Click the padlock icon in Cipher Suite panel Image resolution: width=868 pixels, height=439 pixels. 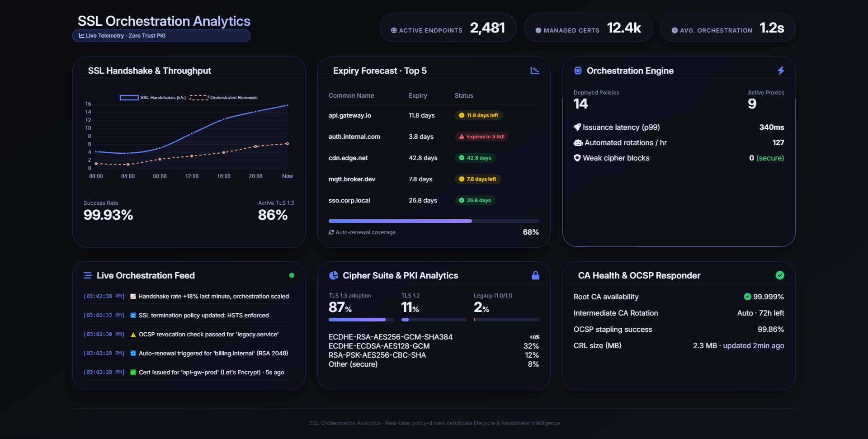coord(535,275)
